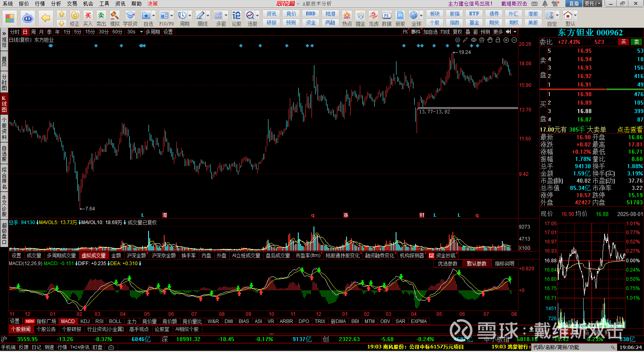Open the 掘金 mining cart icon
644x352 pixels.
(360, 15)
